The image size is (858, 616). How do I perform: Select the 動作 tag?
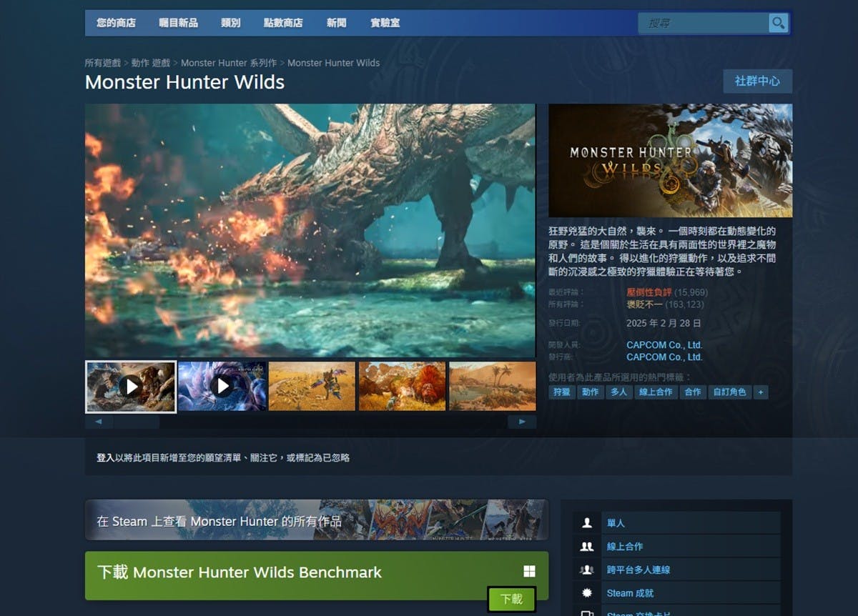point(591,392)
